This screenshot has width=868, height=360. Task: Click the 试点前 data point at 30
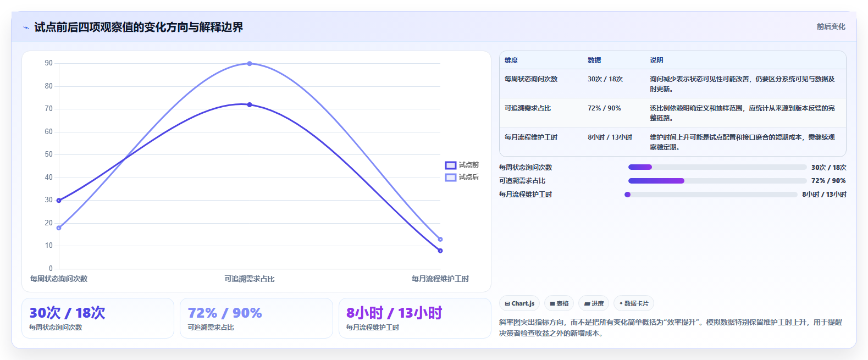point(59,200)
